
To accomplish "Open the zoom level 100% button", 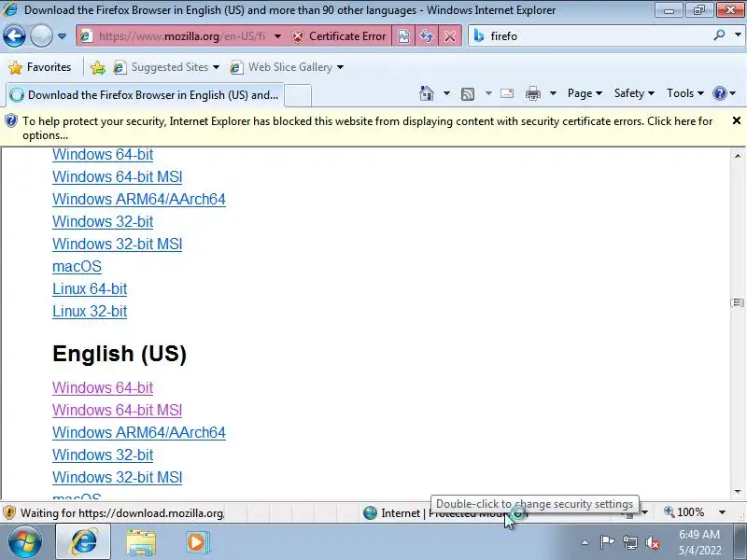I will [x=684, y=512].
